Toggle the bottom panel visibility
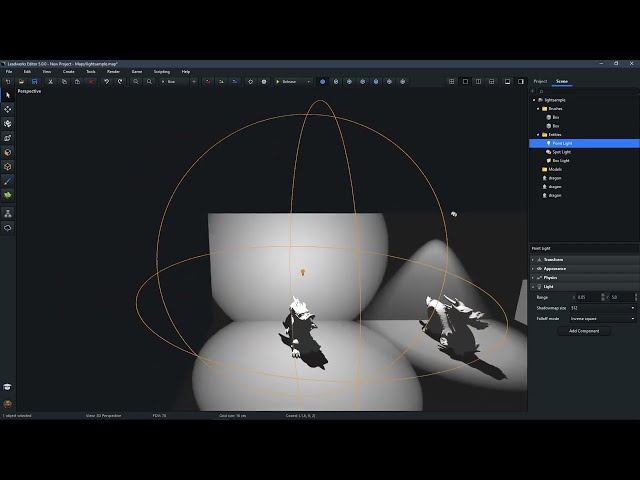Image resolution: width=640 pixels, height=480 pixels. pos(507,82)
